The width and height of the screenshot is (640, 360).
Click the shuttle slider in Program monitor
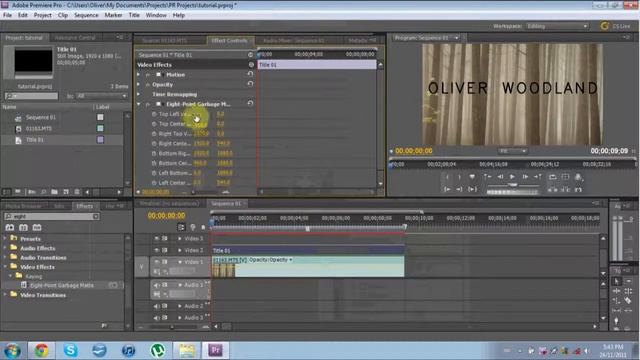[513, 185]
